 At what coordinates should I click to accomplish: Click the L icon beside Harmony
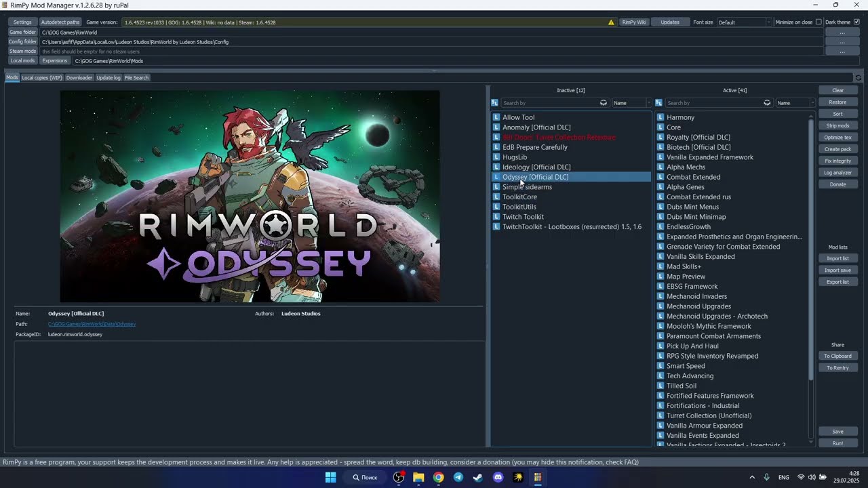point(660,117)
